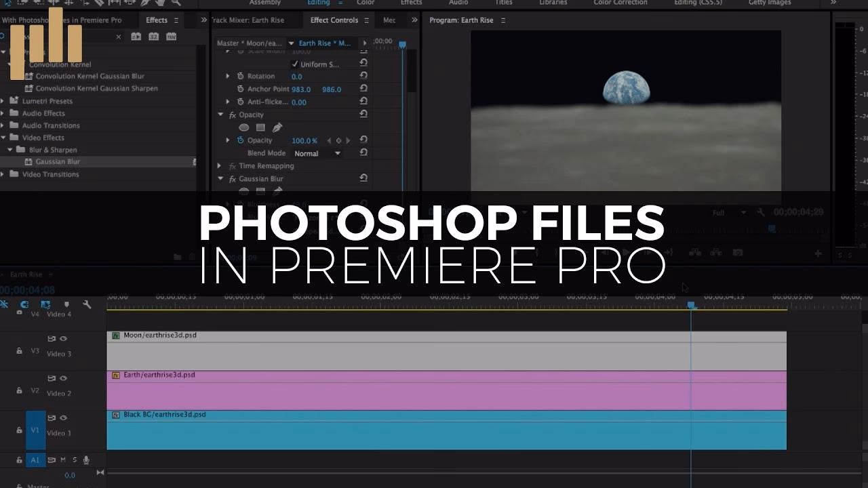Hide the Video 3 track output
Viewport: 868px width, 488px height.
[63, 338]
